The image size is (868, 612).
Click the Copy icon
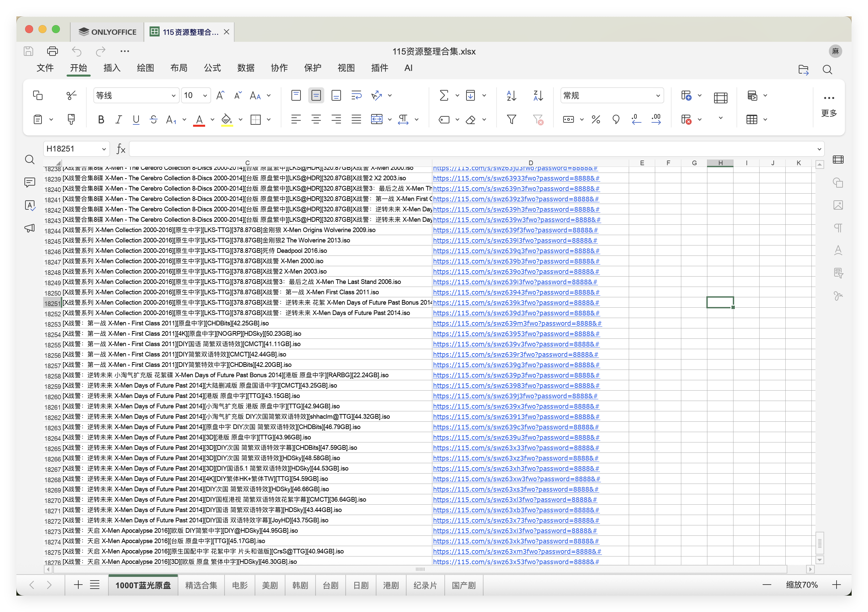(x=38, y=95)
